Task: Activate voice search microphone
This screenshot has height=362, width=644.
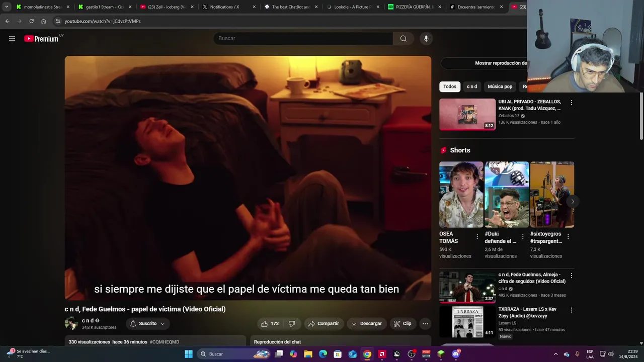Action: 426,38
